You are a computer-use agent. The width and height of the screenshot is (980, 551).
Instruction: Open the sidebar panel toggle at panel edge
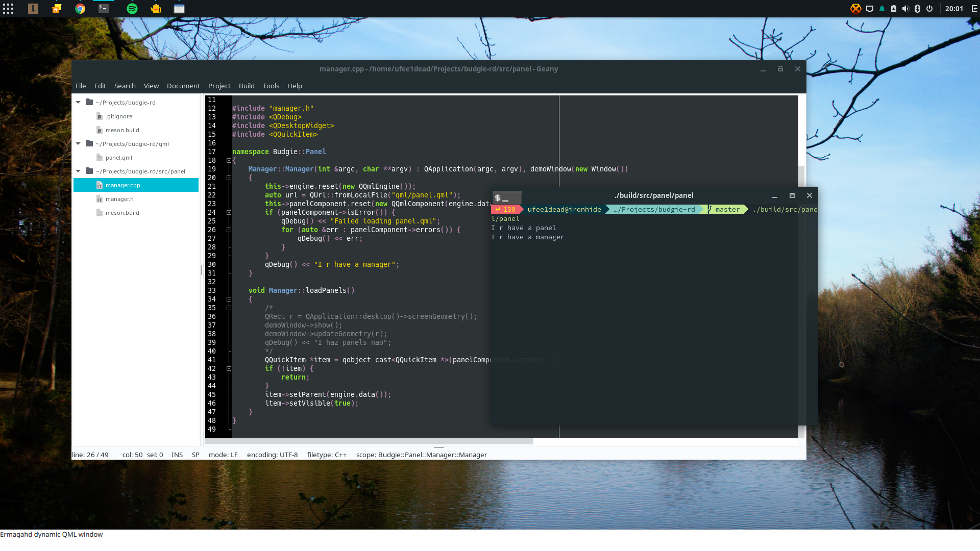[974, 9]
